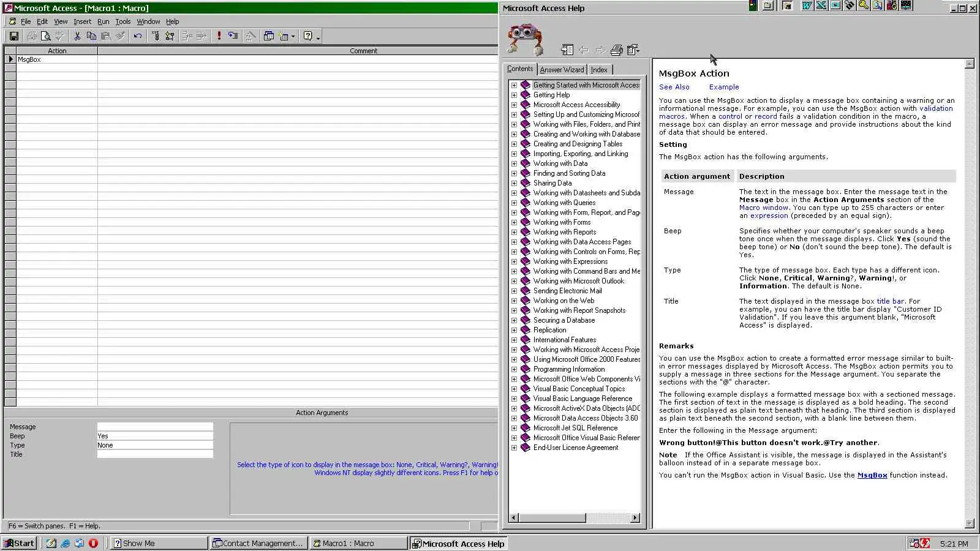
Task: Cut the selection with the scissors icon
Action: (77, 36)
